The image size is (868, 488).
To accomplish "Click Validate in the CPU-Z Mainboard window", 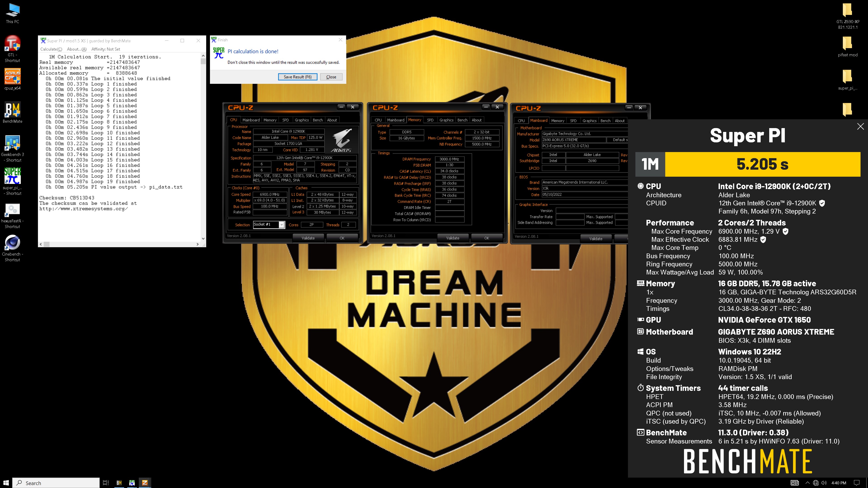I will (596, 239).
